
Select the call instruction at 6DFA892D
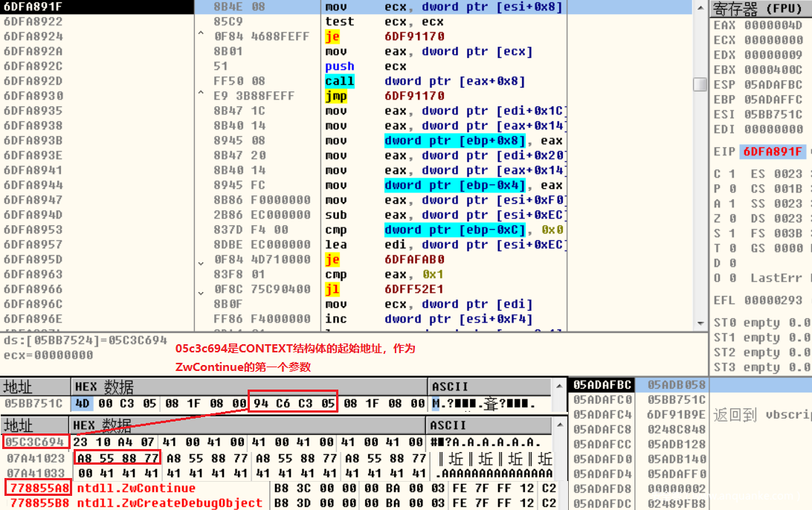click(x=339, y=81)
